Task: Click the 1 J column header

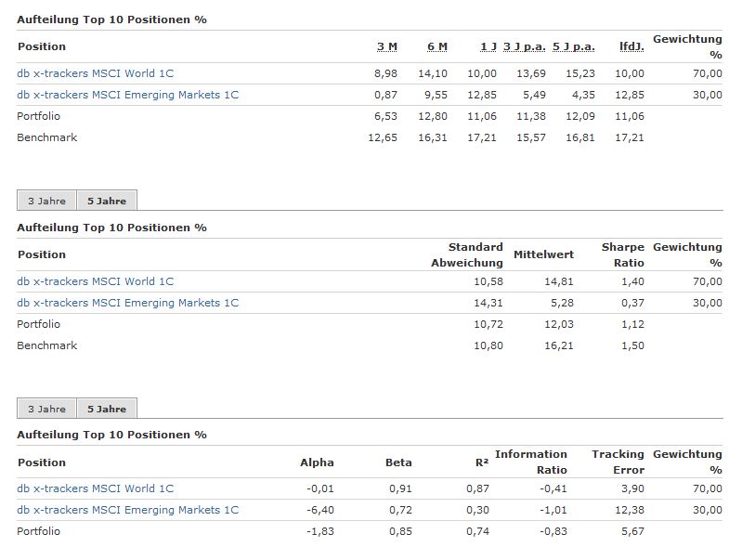Action: (x=488, y=47)
